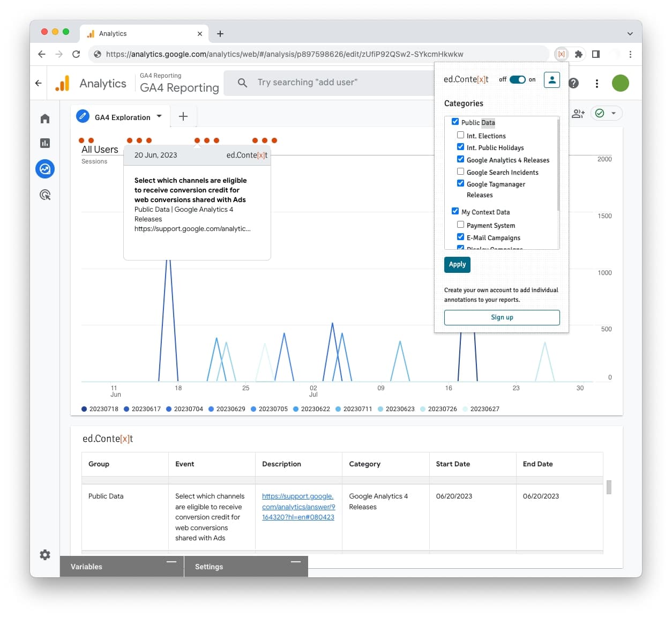
Task: Click the Sign up button
Action: 502,317
